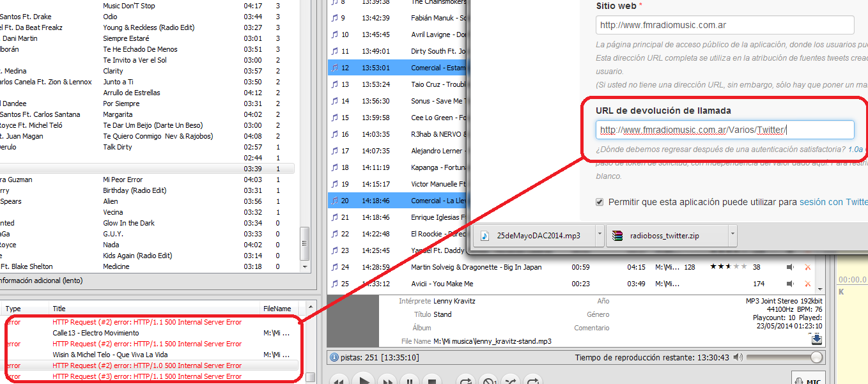Select song Arrullo de Estrellas in list
The height and width of the screenshot is (384, 868).
pos(131,93)
